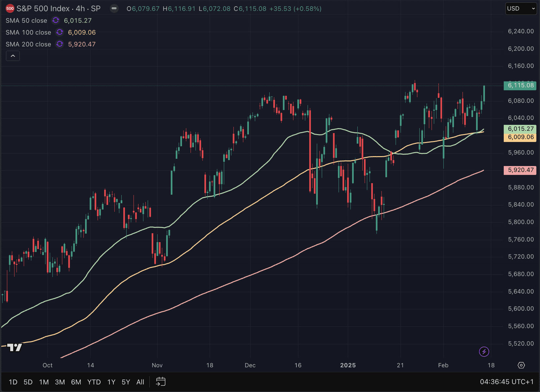Click the Nov label on time axis

click(x=157, y=365)
